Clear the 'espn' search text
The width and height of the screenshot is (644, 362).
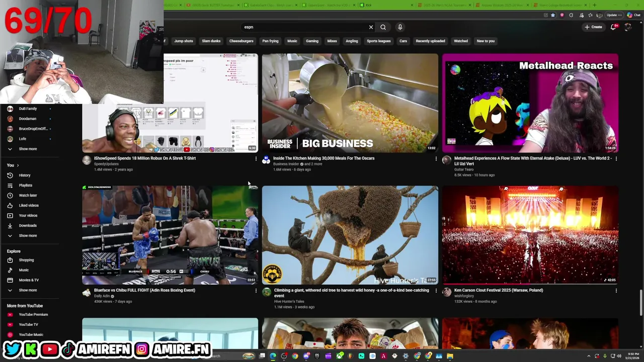371,27
